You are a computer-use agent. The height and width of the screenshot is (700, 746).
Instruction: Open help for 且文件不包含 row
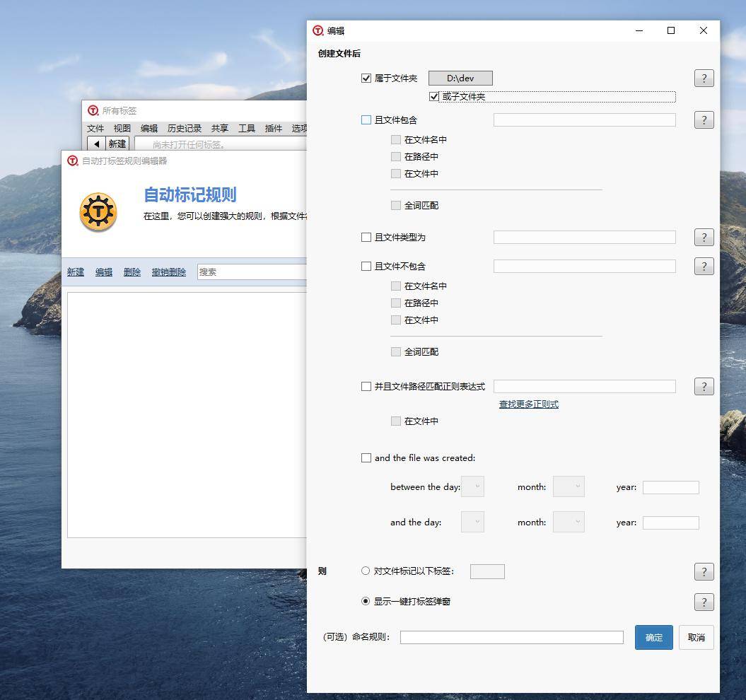tap(704, 267)
